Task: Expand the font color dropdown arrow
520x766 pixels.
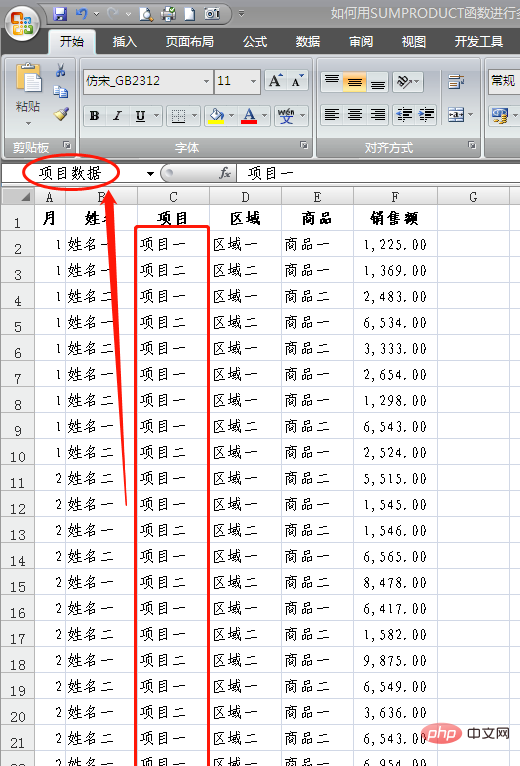Action: click(264, 116)
